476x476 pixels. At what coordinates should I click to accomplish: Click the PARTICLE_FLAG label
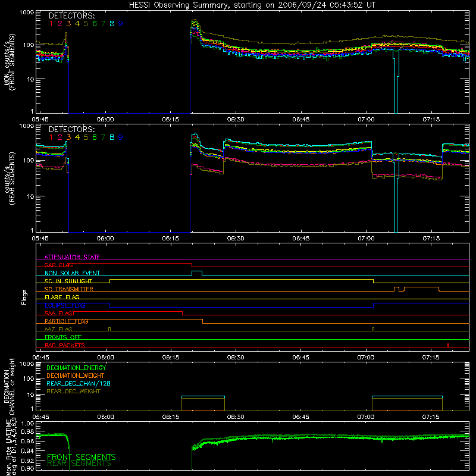click(67, 321)
